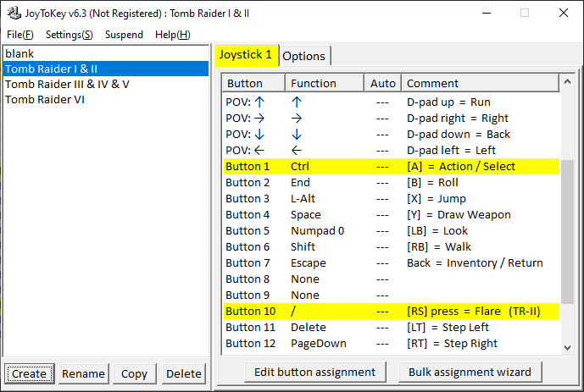The height and width of the screenshot is (392, 584).
Task: Switch to the Options tab
Action: tap(303, 56)
